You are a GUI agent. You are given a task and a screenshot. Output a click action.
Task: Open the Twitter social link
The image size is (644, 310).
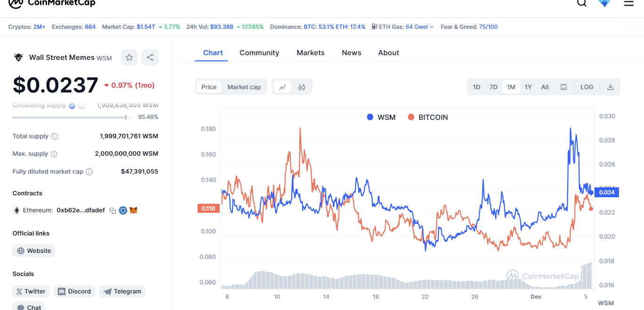pos(31,292)
